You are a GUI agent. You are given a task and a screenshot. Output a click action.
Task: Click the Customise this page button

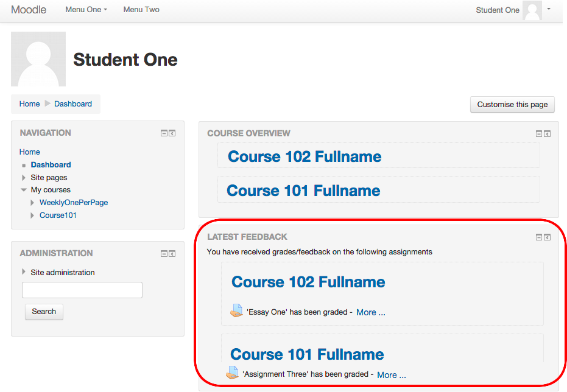(512, 105)
